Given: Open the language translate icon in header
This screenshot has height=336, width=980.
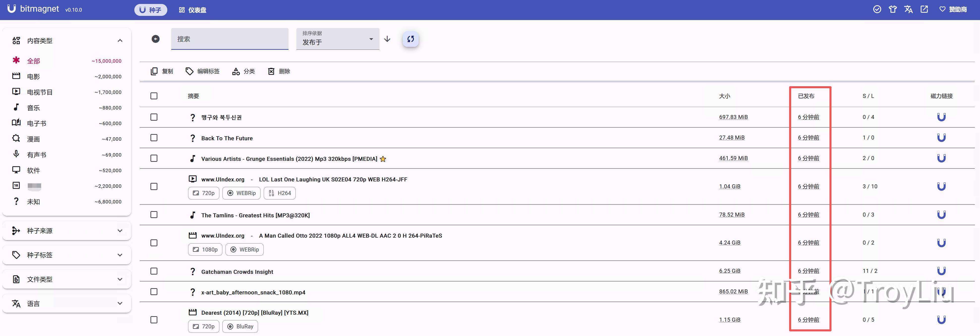Looking at the screenshot, I should pyautogui.click(x=908, y=9).
